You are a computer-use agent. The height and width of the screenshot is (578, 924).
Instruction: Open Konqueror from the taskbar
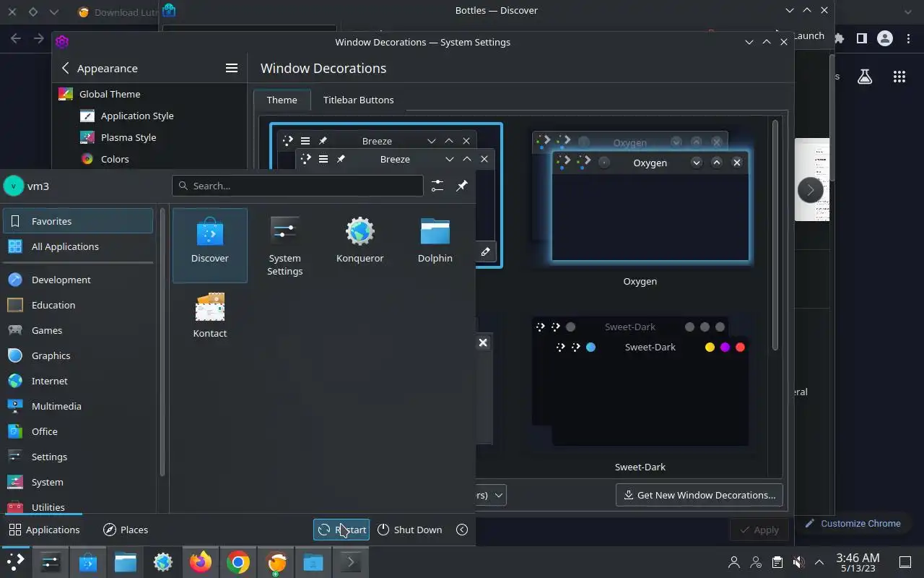(163, 562)
